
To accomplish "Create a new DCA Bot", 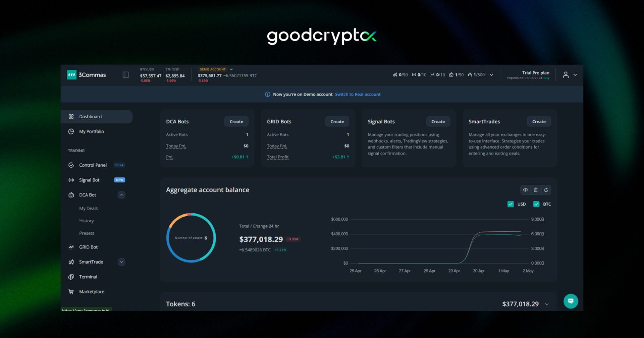I will point(236,122).
